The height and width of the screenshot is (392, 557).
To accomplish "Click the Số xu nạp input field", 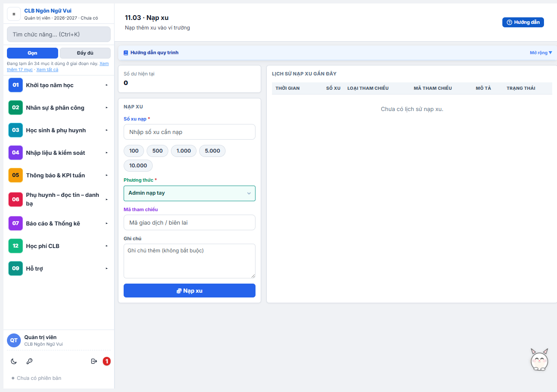I will click(190, 132).
